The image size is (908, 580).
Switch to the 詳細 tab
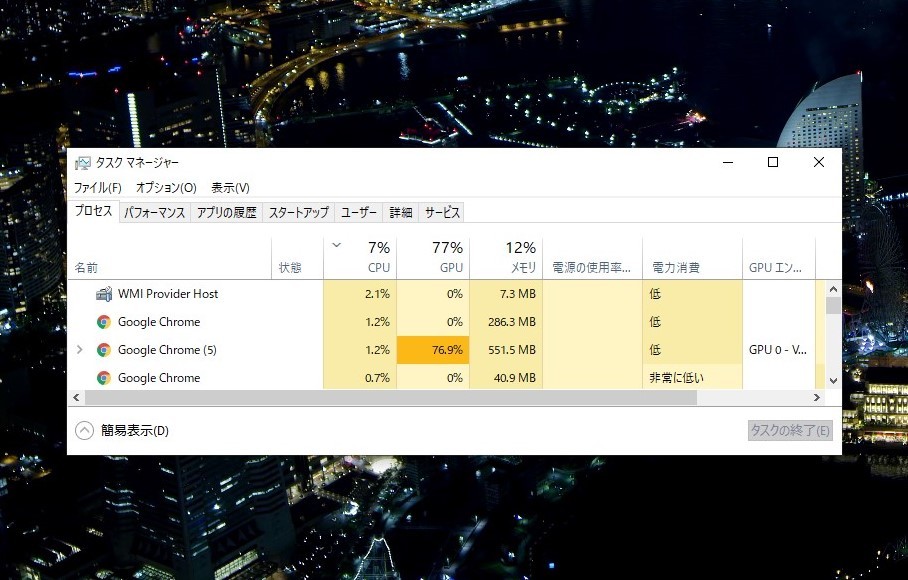(x=401, y=212)
